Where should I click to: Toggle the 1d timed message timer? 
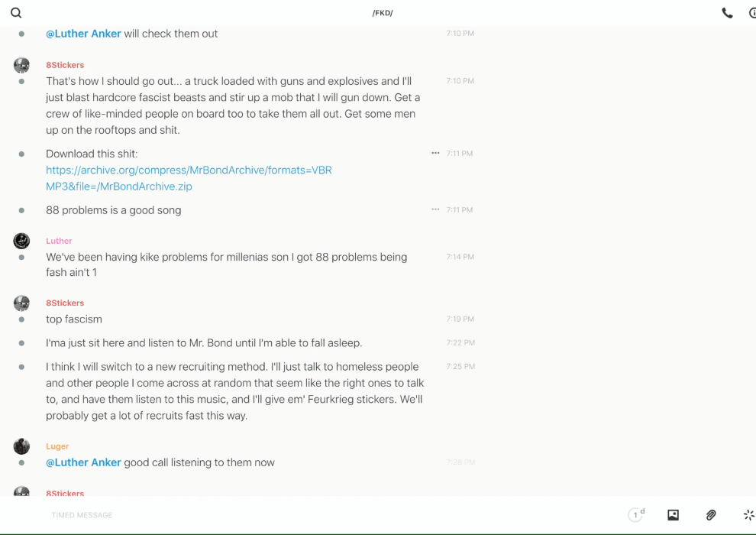click(636, 515)
